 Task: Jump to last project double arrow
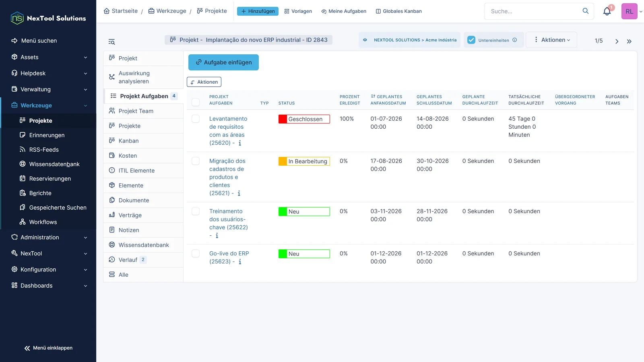pos(629,41)
